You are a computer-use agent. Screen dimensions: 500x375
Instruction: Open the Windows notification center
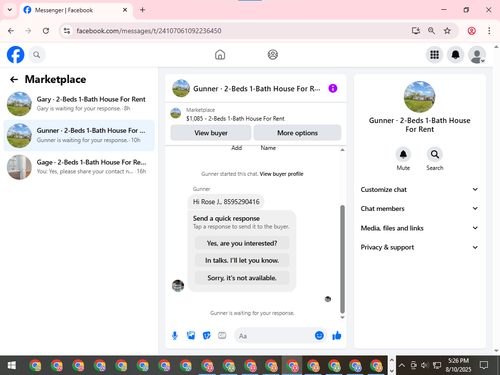point(484,365)
